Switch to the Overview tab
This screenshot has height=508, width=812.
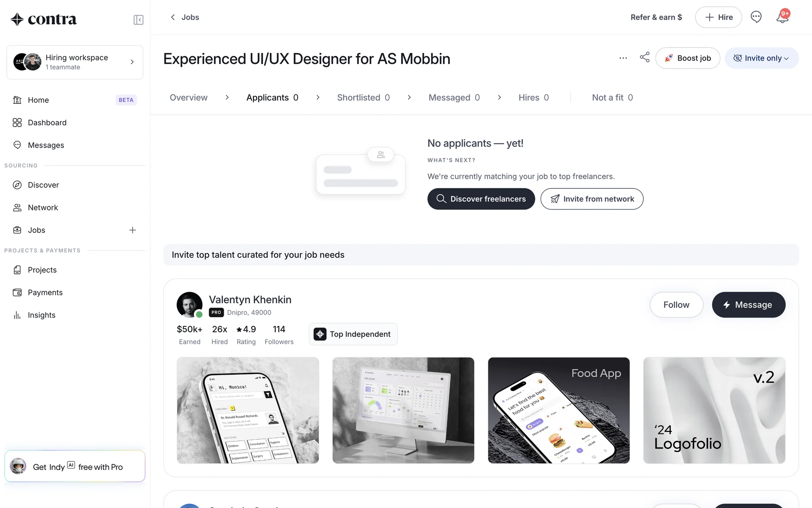coord(189,98)
